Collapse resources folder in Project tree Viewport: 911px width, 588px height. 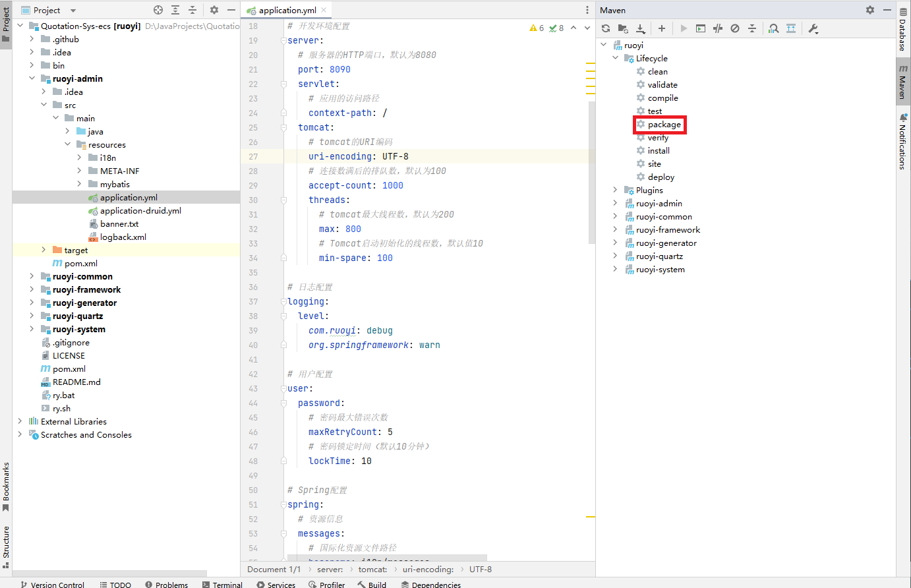point(67,144)
